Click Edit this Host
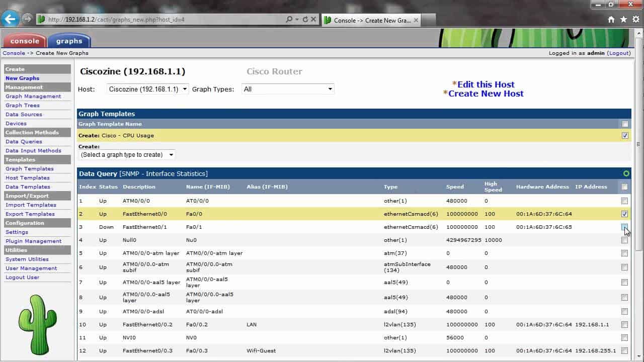This screenshot has width=644, height=362. [x=487, y=84]
